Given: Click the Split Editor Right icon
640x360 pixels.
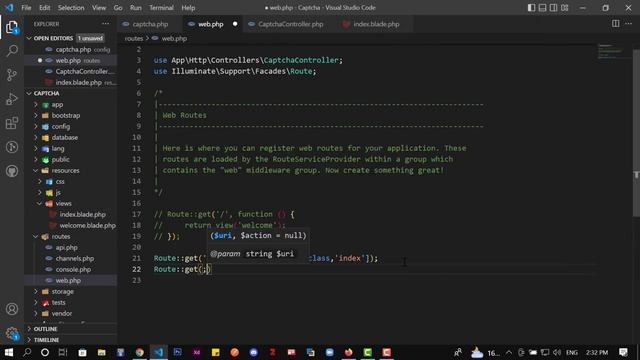Looking at the screenshot, I should [x=616, y=24].
